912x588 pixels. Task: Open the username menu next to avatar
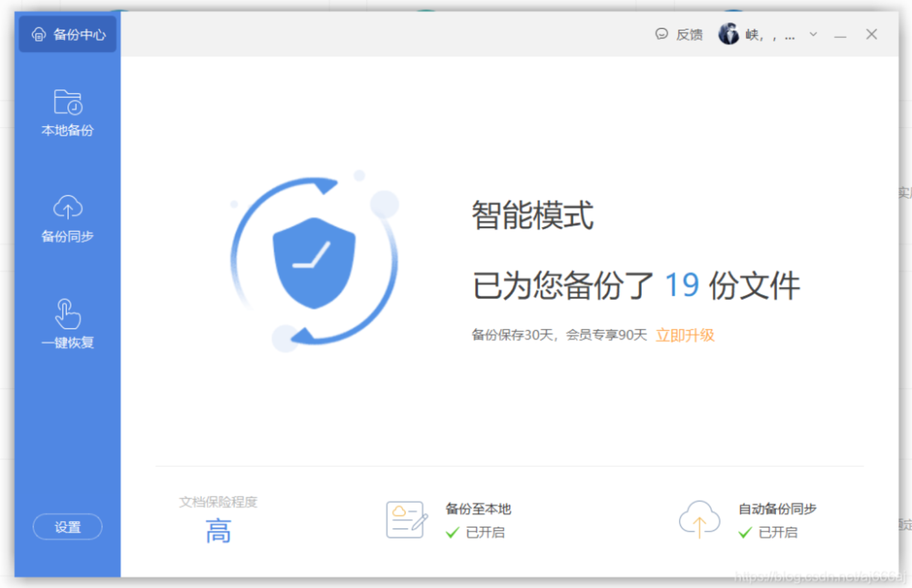click(770, 35)
